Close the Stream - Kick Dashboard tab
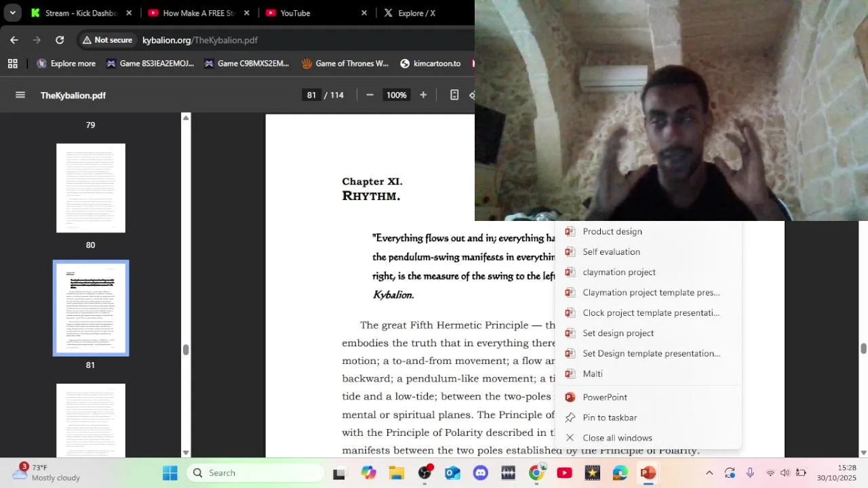This screenshot has height=488, width=868. click(x=129, y=13)
